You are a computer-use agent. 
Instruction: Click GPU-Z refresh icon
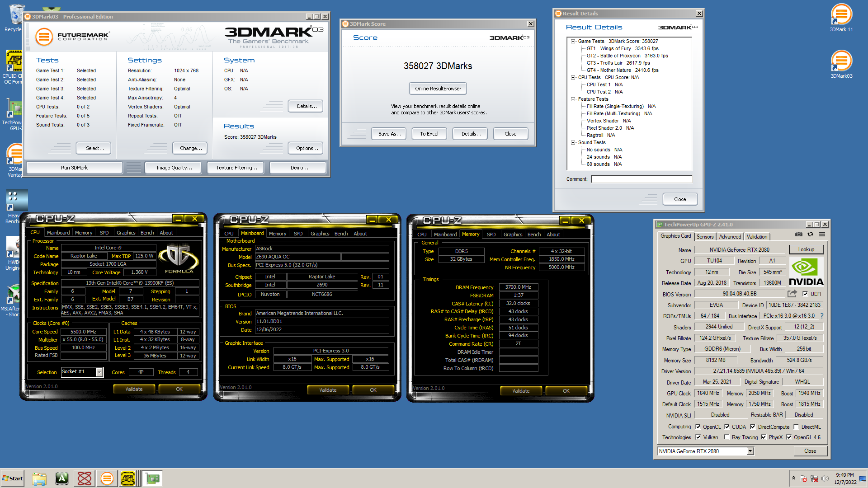810,235
